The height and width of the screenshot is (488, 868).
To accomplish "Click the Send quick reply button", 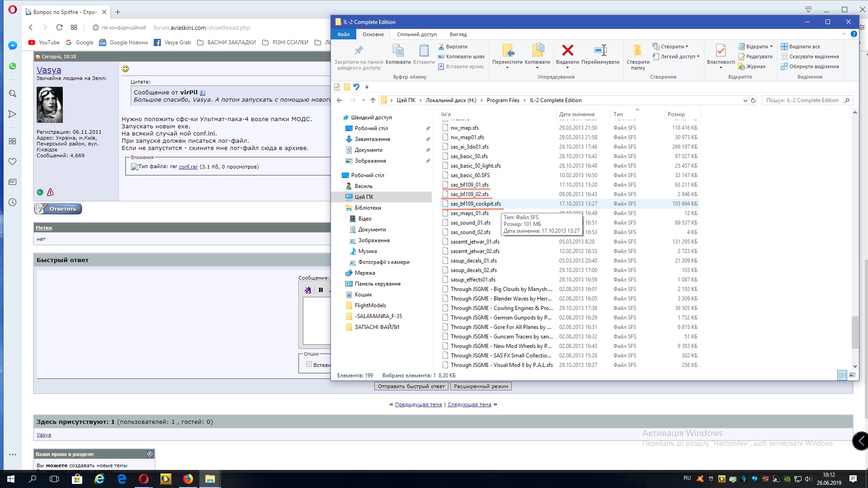I will pyautogui.click(x=411, y=386).
